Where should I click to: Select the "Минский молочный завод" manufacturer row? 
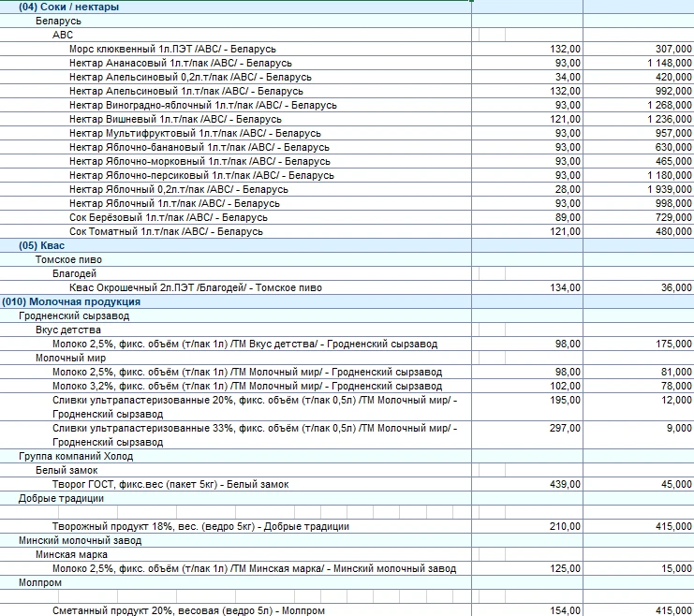pyautogui.click(x=80, y=540)
